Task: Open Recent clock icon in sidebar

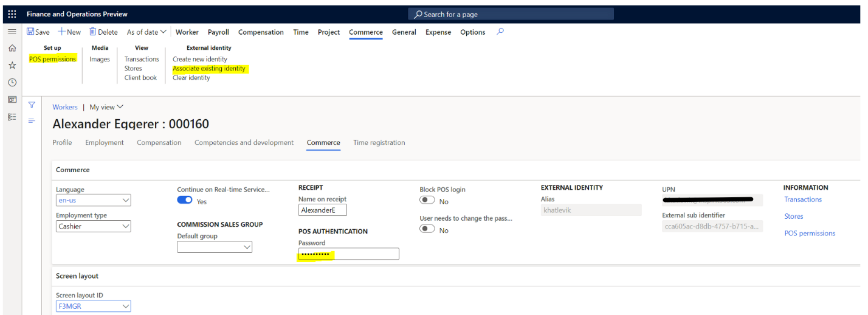Action: point(12,82)
